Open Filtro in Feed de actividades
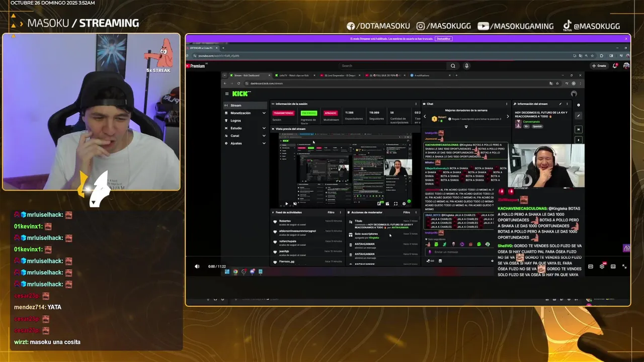 click(x=331, y=212)
